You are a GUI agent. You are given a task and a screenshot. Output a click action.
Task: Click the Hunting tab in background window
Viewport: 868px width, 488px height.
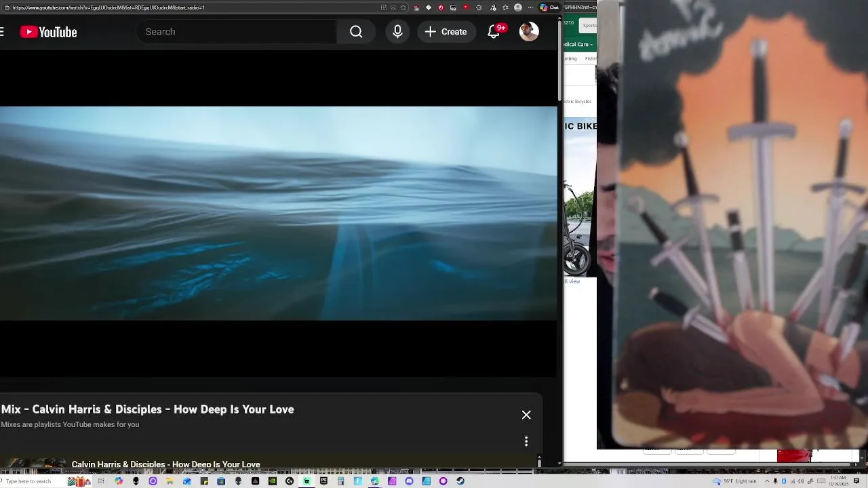(570, 59)
